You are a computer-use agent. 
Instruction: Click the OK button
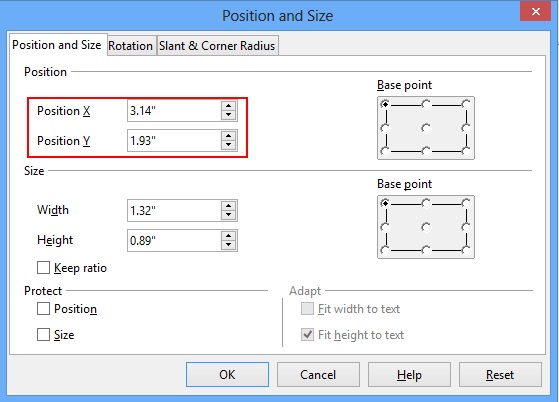[227, 375]
